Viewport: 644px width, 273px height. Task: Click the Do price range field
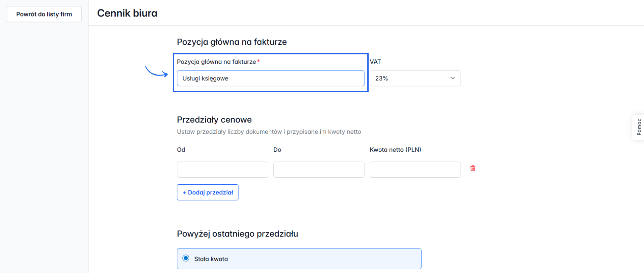pyautogui.click(x=319, y=170)
